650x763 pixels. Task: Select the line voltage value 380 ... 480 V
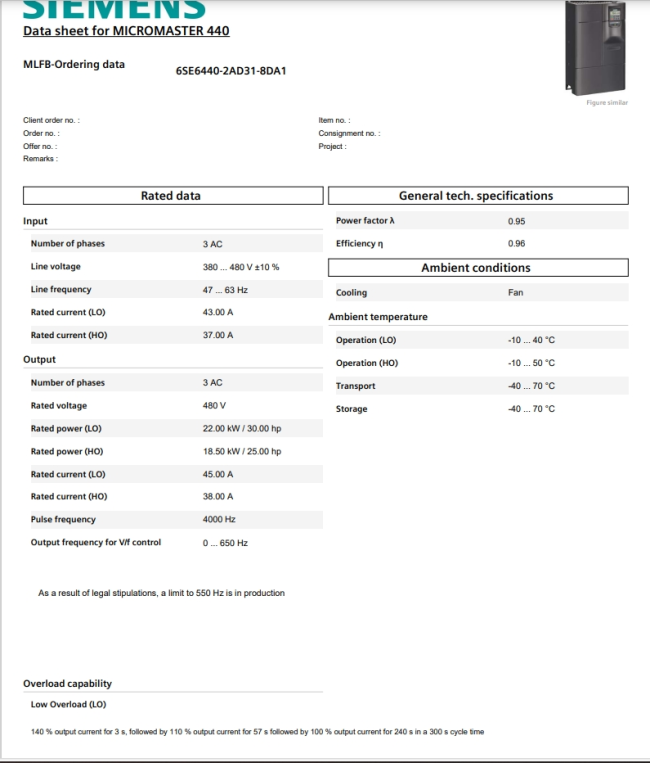pos(241,267)
